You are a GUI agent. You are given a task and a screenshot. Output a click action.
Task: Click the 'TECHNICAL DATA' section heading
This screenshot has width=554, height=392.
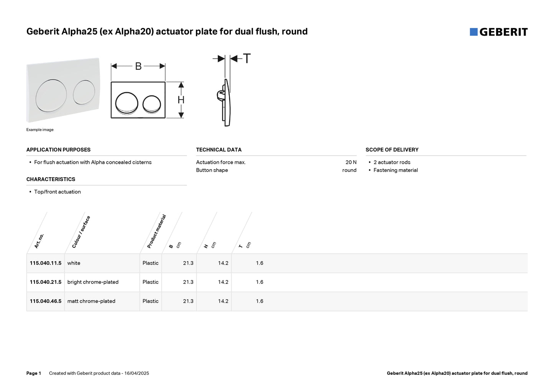coord(219,150)
